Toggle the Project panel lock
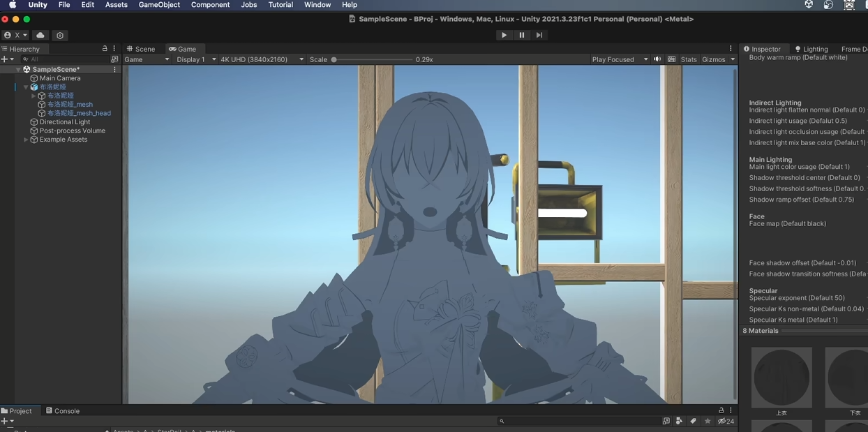868x432 pixels. pos(721,410)
